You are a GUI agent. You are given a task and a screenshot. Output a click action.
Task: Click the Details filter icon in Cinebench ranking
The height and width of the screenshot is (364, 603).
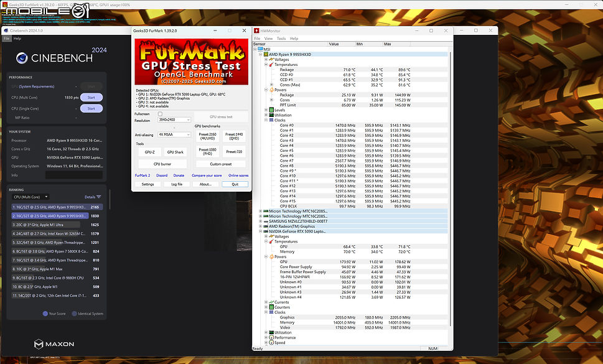99,197
